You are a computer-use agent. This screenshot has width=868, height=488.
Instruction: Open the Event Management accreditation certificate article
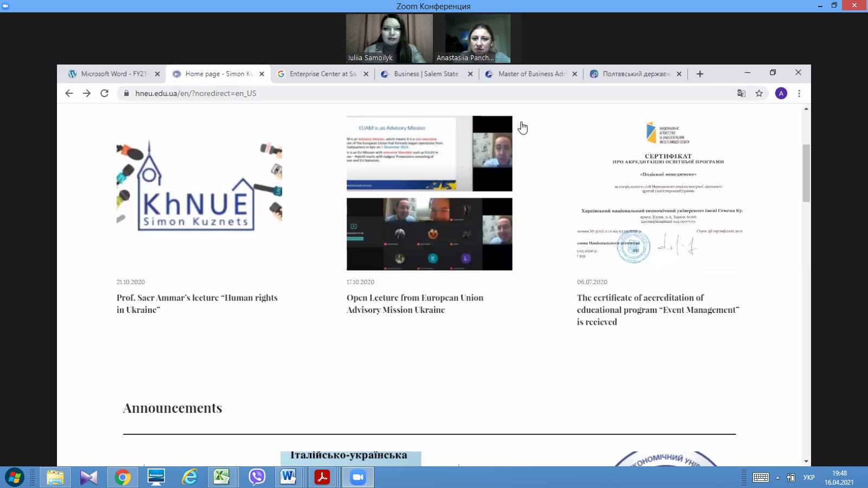658,310
